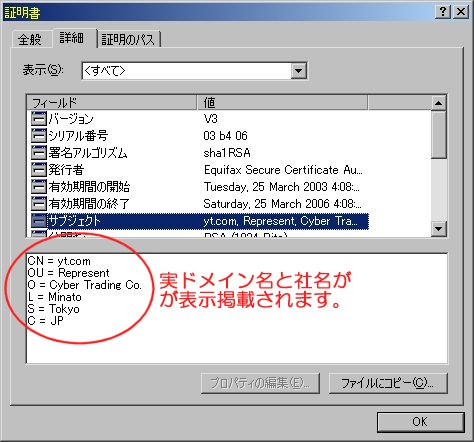Image resolution: width=474 pixels, height=442 pixels.
Task: Click the value sha1RSA
Action: click(x=227, y=153)
